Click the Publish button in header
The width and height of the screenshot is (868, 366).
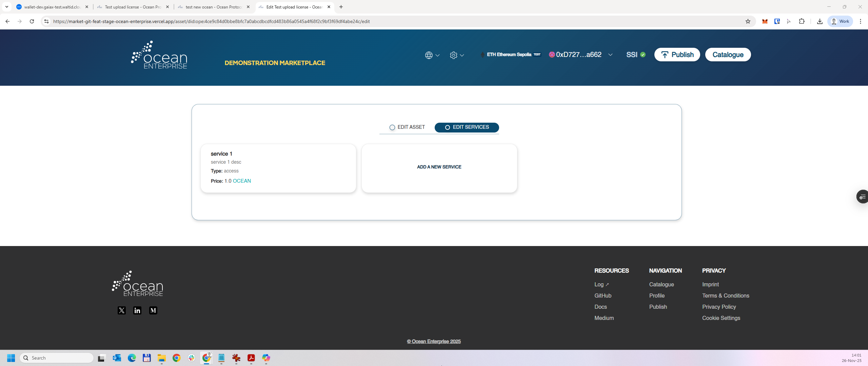[x=677, y=55]
